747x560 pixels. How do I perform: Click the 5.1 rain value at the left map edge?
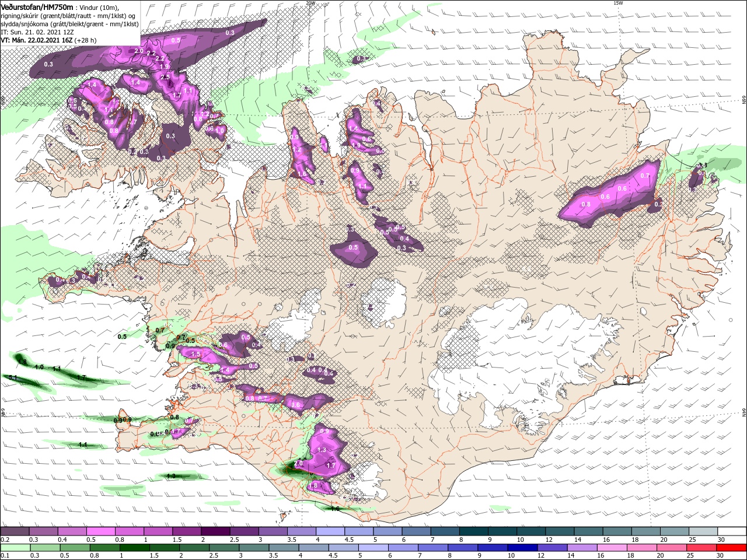pyautogui.click(x=12, y=377)
